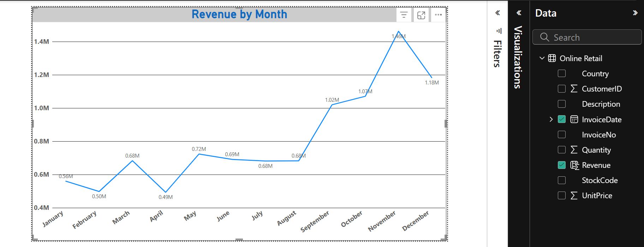Click the 0.49M April data label
Screen dimensions: 644x247
(166, 197)
